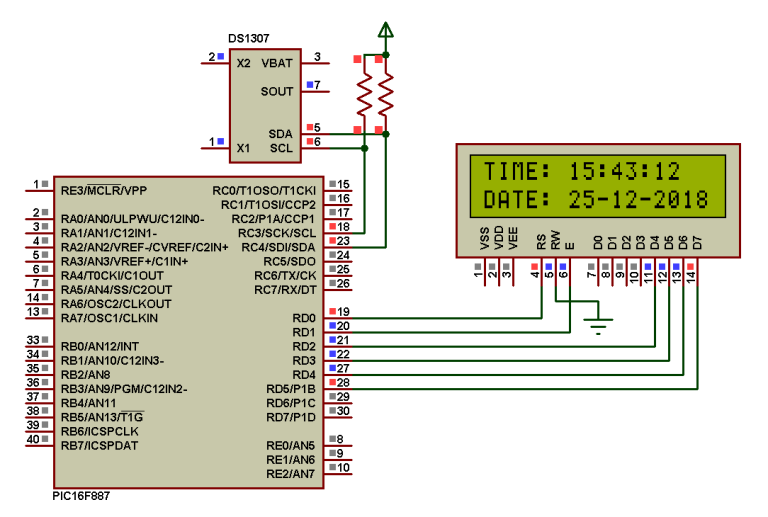Image resolution: width=768 pixels, height=517 pixels.
Task: Click the left pull-up resistor
Action: pos(364,94)
